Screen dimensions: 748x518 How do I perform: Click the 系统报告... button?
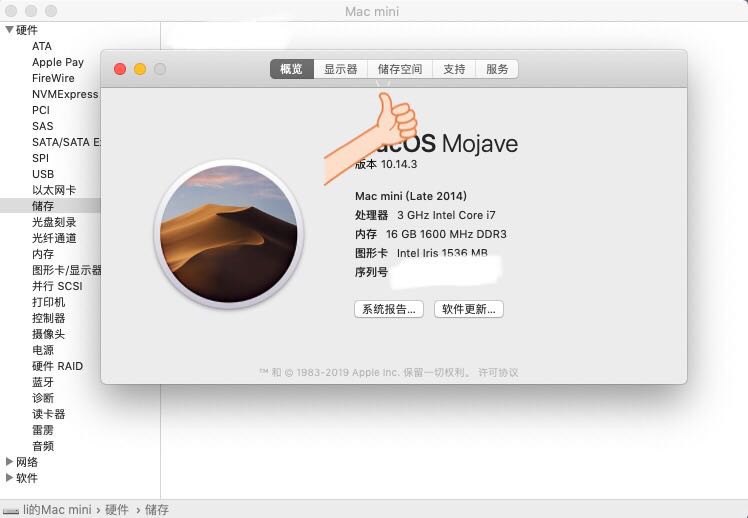click(x=389, y=309)
